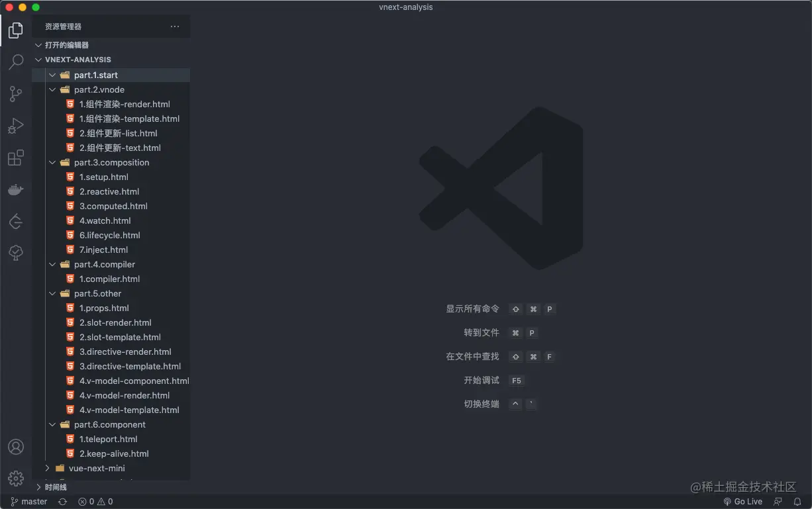Open 4.v-model-template.html file
The width and height of the screenshot is (812, 509).
coord(111,410)
